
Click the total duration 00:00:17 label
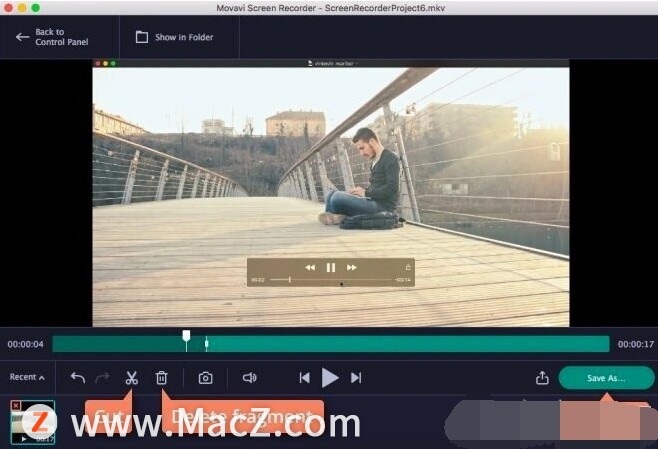point(636,344)
